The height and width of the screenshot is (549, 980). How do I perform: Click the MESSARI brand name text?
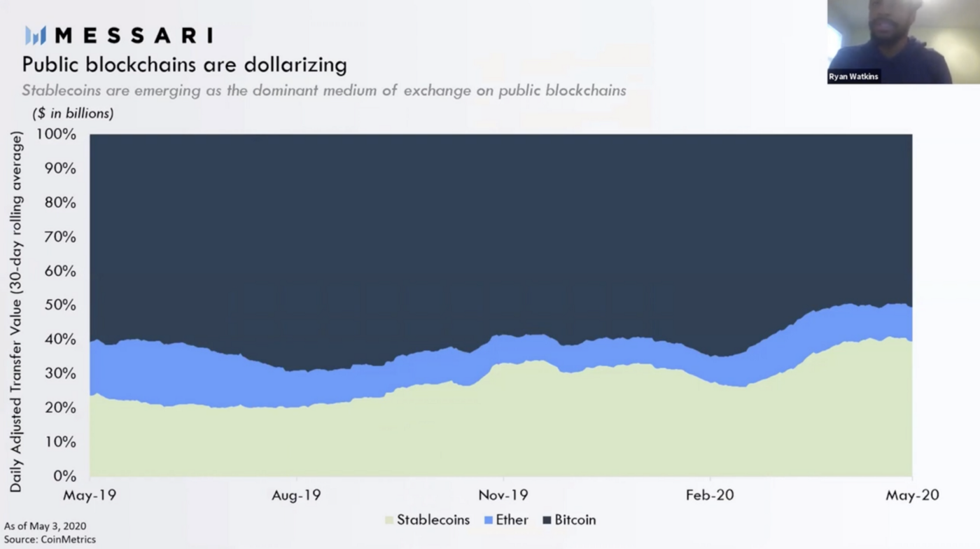(133, 36)
